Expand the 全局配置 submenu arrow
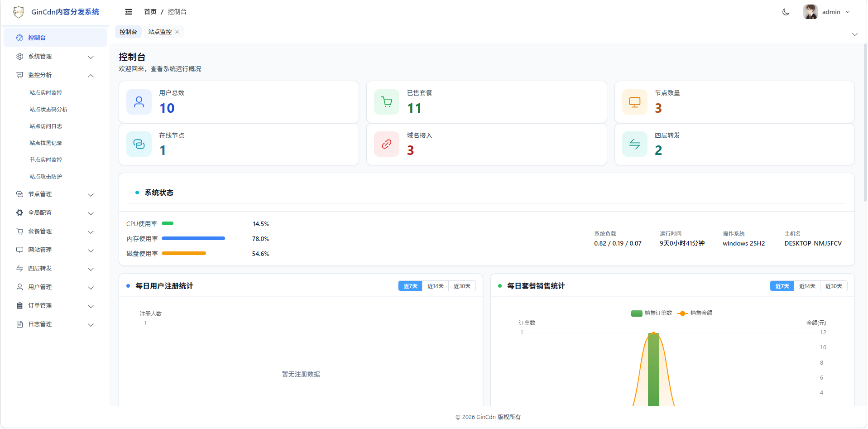 [x=91, y=213]
